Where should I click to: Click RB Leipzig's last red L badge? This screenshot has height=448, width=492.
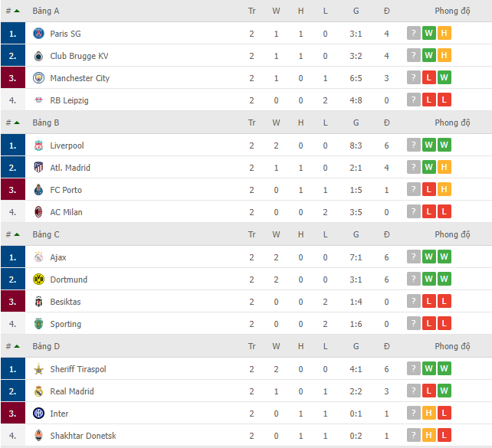[444, 100]
